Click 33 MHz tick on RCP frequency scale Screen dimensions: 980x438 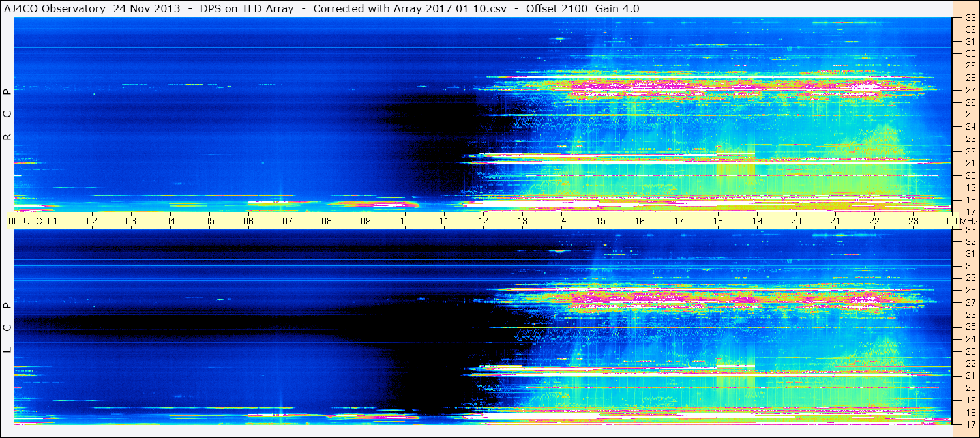pyautogui.click(x=970, y=18)
